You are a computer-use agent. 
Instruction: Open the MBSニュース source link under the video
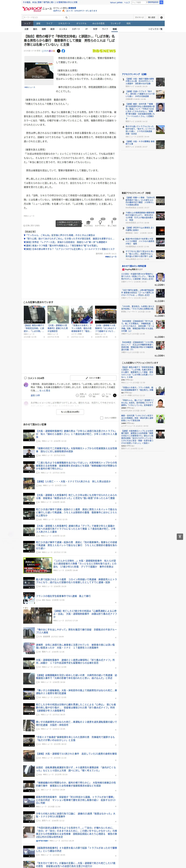click(29, 87)
